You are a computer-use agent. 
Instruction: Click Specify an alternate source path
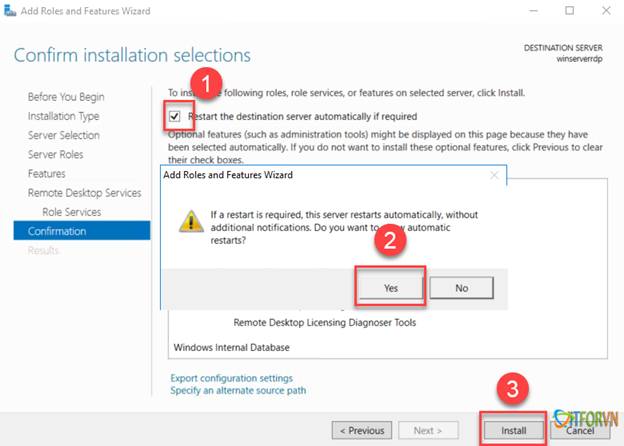pyautogui.click(x=238, y=391)
